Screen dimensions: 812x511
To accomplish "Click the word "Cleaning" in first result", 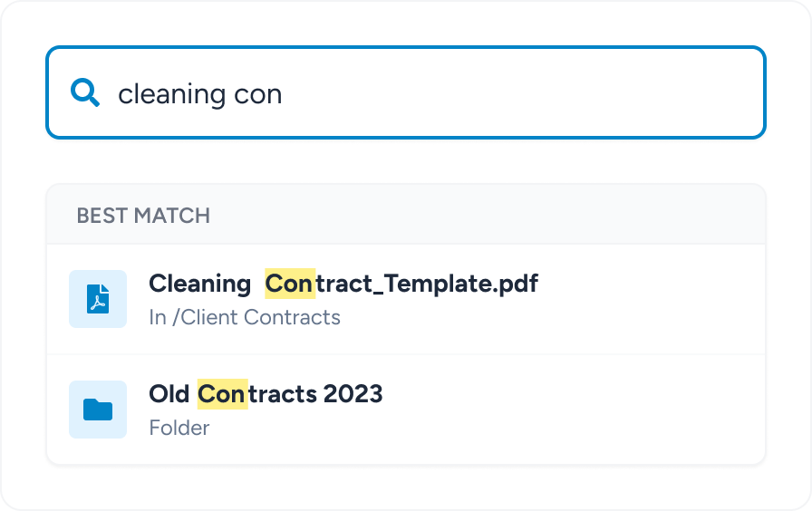I will 199,284.
